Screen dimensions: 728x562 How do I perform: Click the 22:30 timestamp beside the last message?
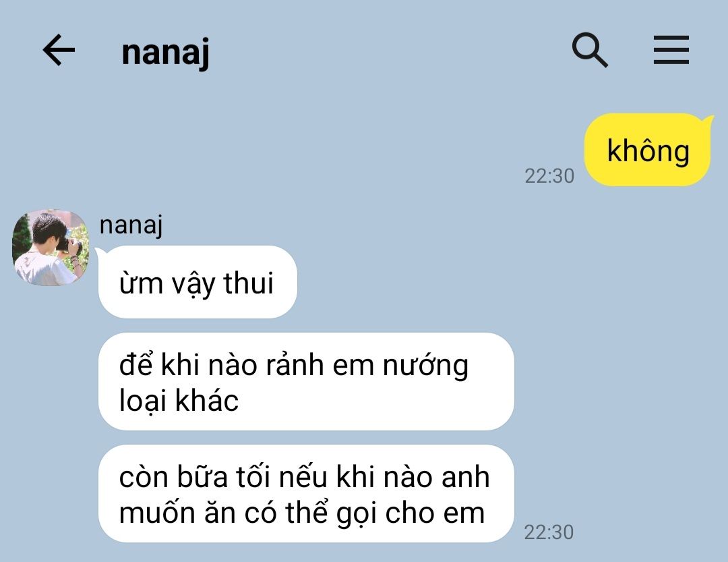[x=549, y=532]
